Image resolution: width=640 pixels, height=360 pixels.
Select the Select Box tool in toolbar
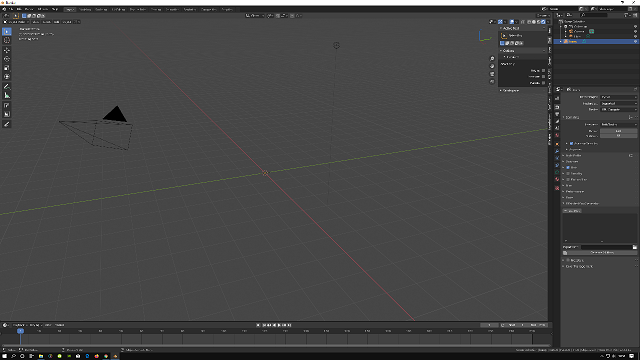pos(7,31)
